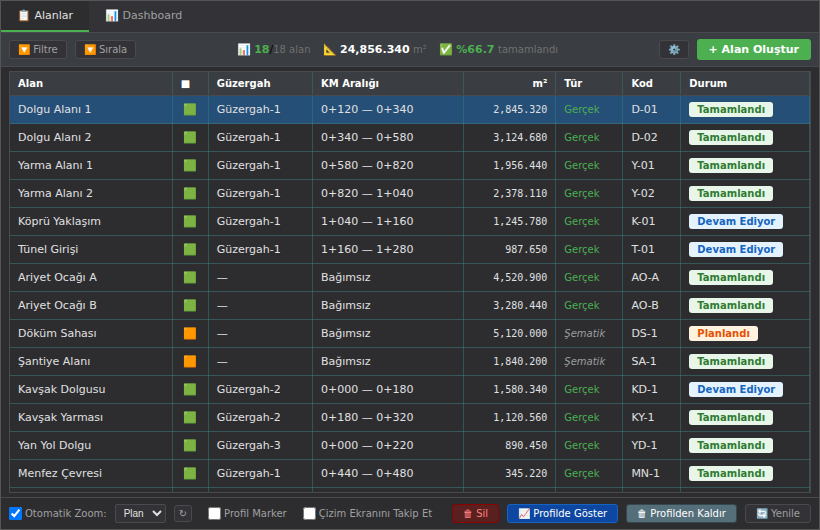Select the Köprü Yaklaşım row name
Image resolution: width=820 pixels, height=530 pixels.
[x=59, y=221]
